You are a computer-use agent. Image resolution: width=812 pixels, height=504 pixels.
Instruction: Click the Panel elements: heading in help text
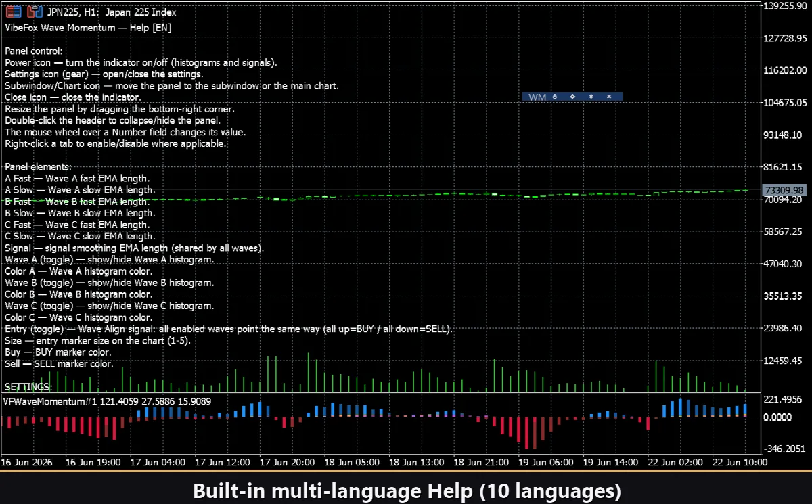(x=38, y=167)
